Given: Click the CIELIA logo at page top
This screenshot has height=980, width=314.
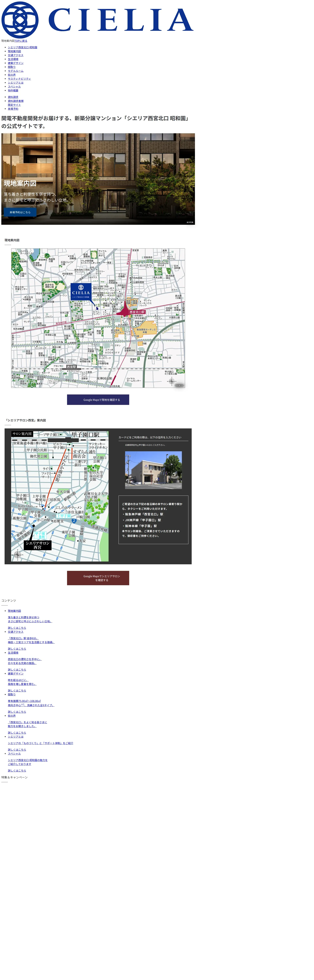Looking at the screenshot, I should [x=98, y=19].
